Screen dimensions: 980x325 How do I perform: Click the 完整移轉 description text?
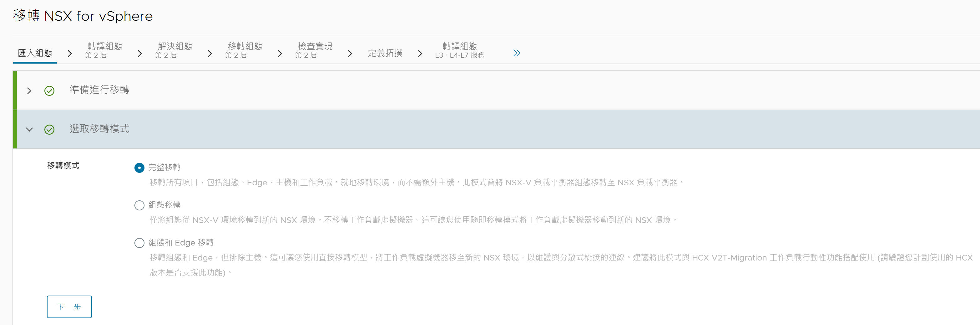click(x=417, y=183)
